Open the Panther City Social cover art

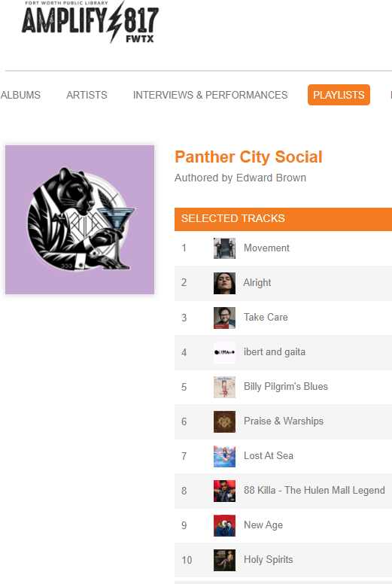pyautogui.click(x=80, y=220)
